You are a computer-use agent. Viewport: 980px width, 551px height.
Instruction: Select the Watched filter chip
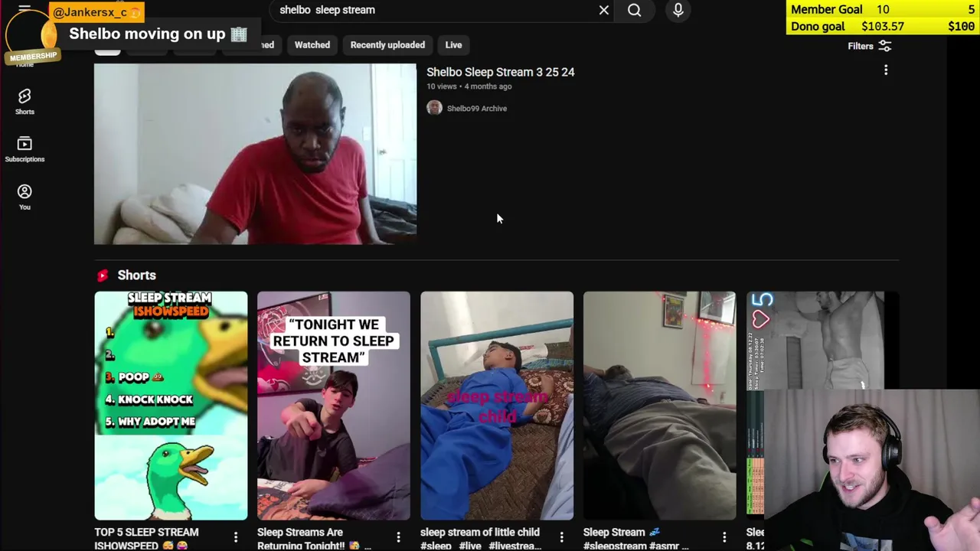(312, 45)
